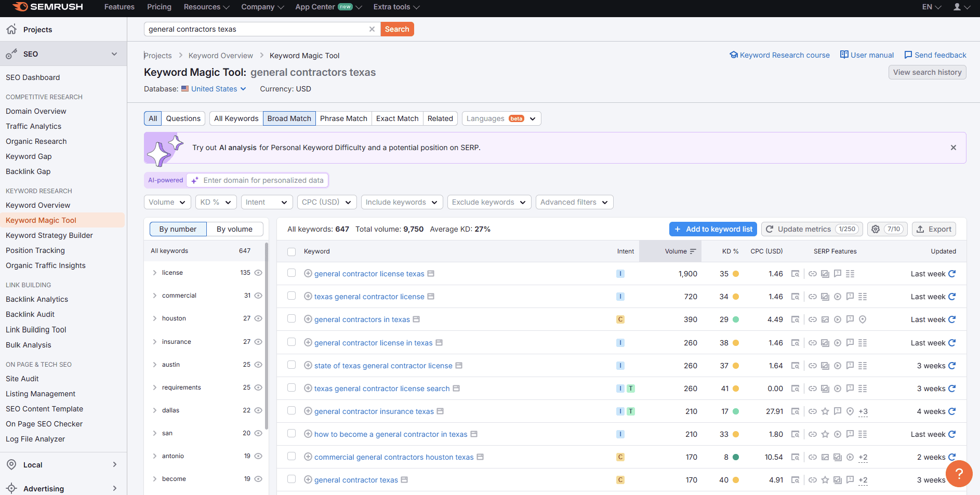Refresh metrics for general contractor license texas
The image size is (980, 495).
point(952,274)
